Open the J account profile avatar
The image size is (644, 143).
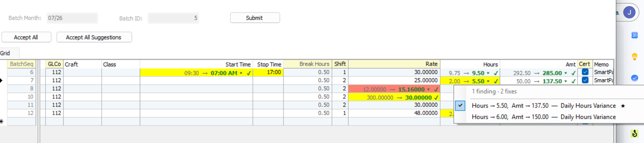click(x=629, y=13)
